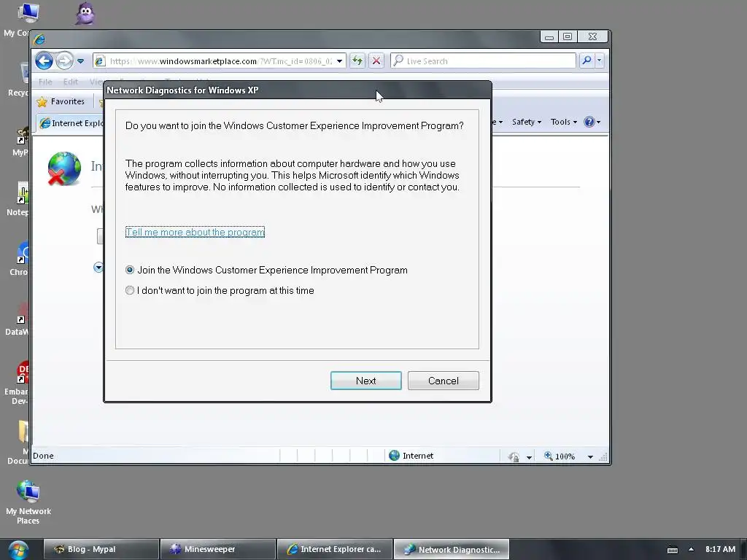The width and height of the screenshot is (747, 560).
Task: Open My Network Places desktop icon
Action: coord(28,502)
